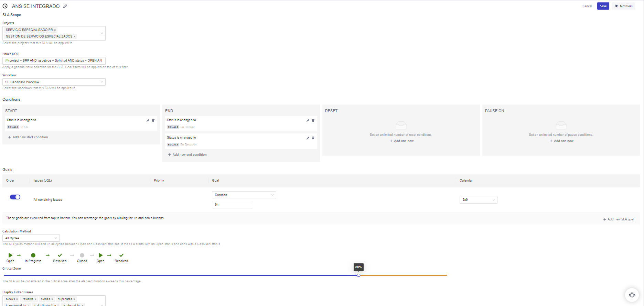Open the Duration goal type dropdown

pos(244,195)
